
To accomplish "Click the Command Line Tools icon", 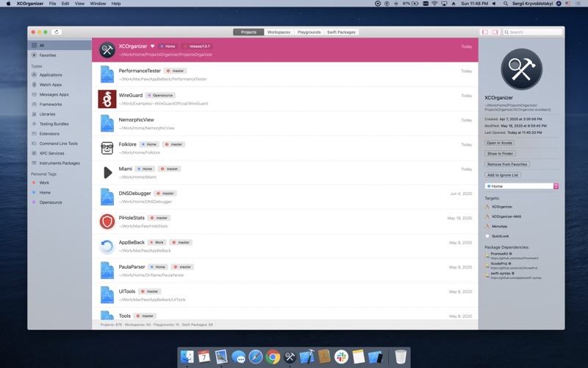I will [34, 143].
